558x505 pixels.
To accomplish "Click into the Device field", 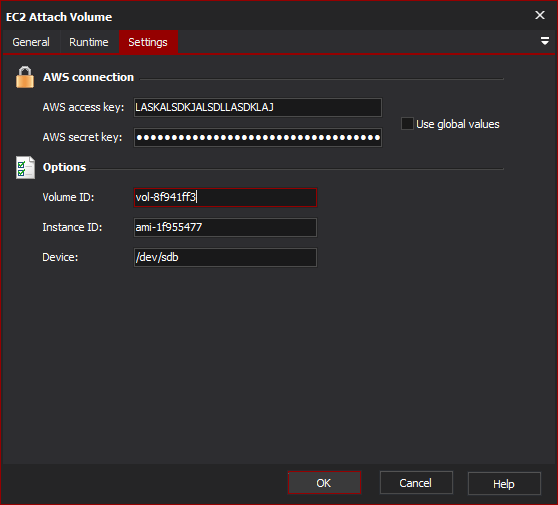I will [225, 257].
